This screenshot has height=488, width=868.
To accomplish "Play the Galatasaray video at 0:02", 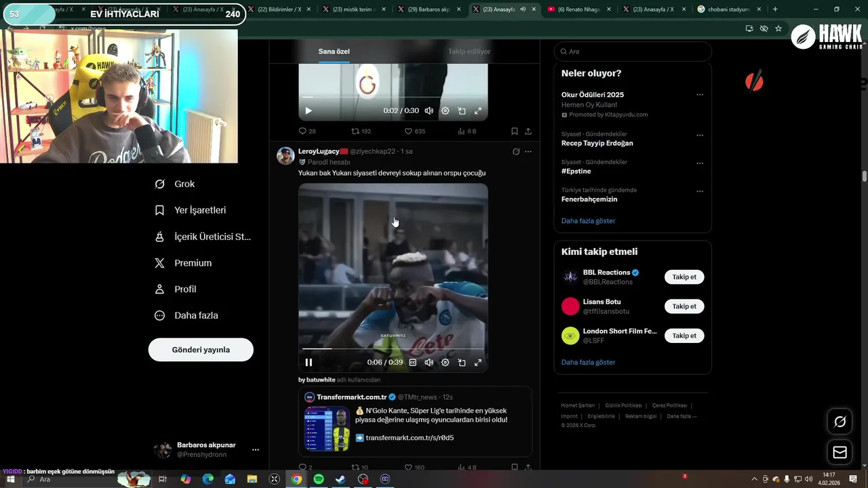I will pyautogui.click(x=309, y=110).
